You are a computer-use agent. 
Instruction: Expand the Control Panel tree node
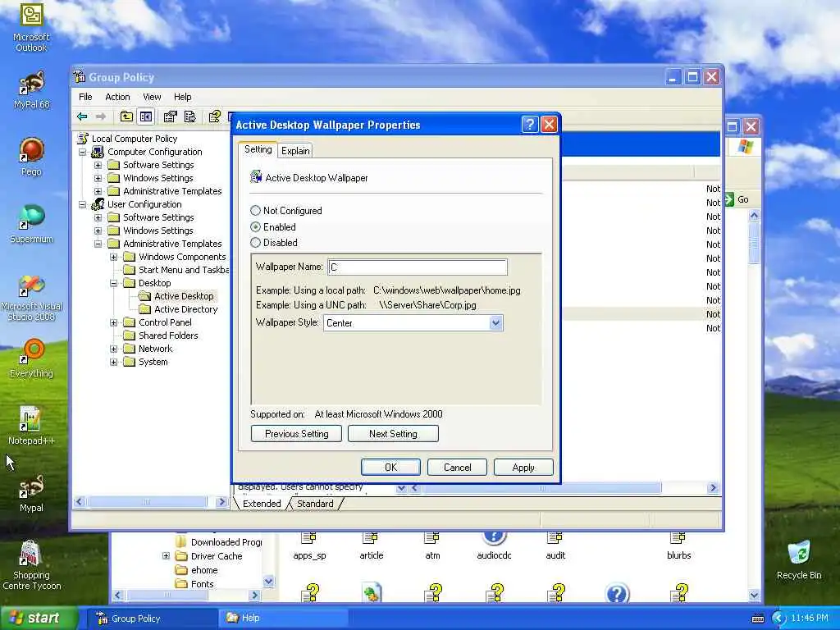click(x=113, y=322)
